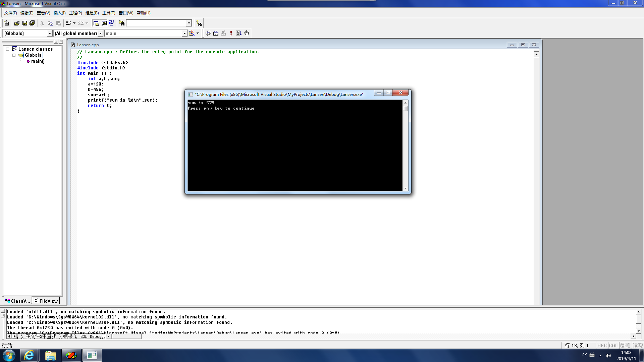Screen dimensions: 644x362
Task: Toggle the Output window icon
Action: click(x=104, y=23)
